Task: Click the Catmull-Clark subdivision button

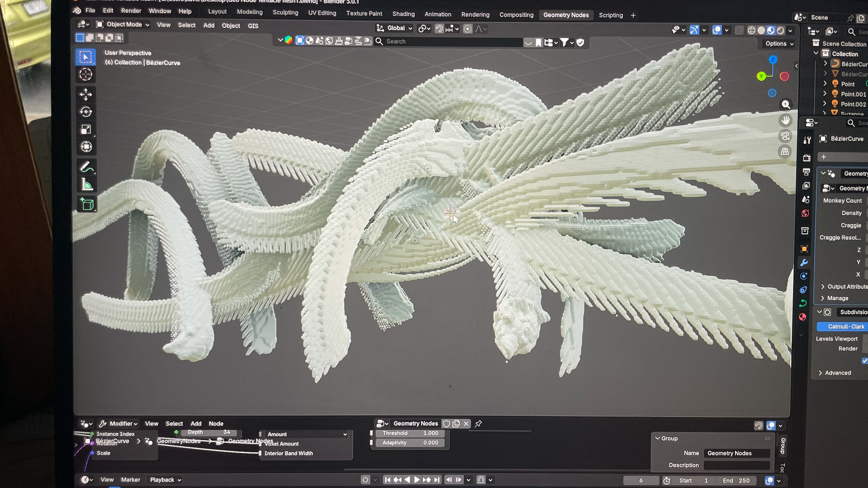Action: 843,327
